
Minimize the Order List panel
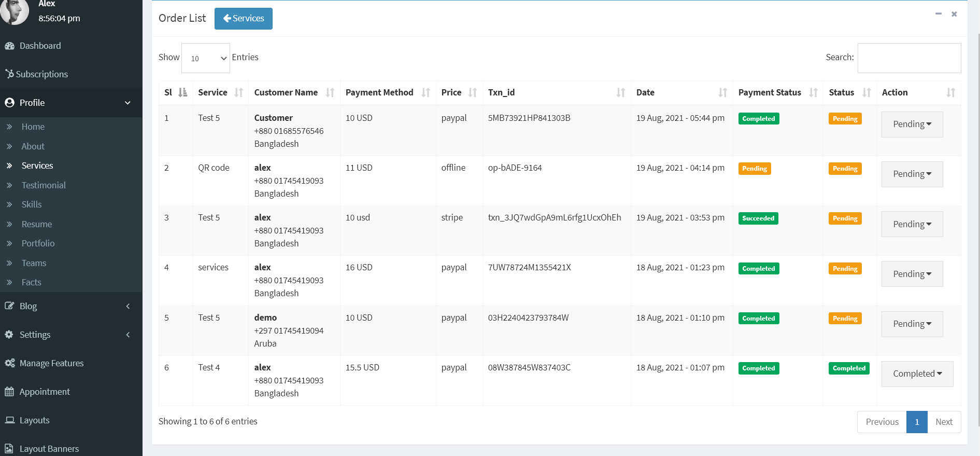(938, 14)
